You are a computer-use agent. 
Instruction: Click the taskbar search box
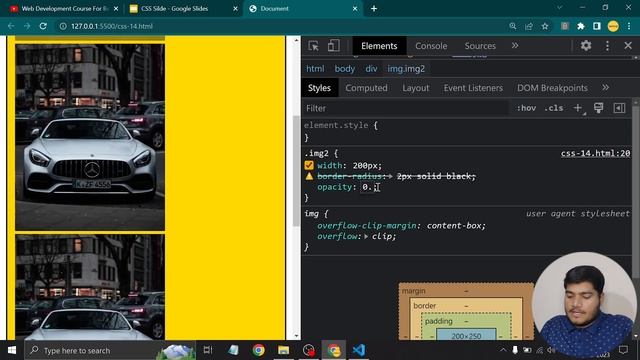110,350
